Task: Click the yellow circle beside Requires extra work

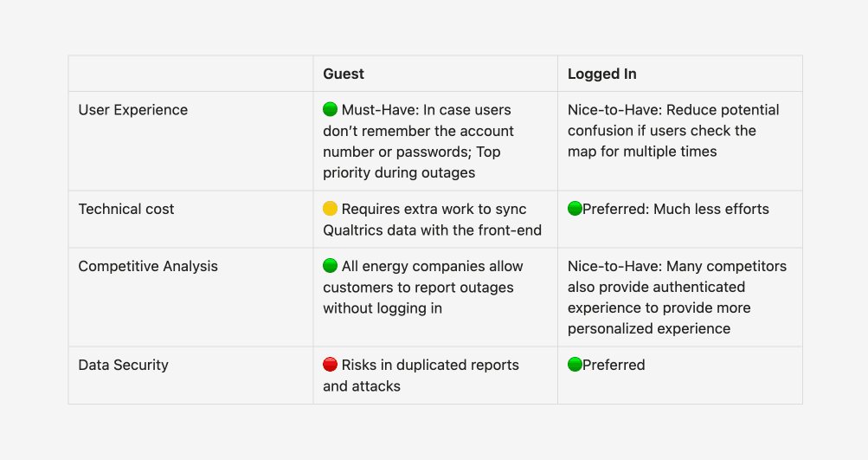Action: 330,209
